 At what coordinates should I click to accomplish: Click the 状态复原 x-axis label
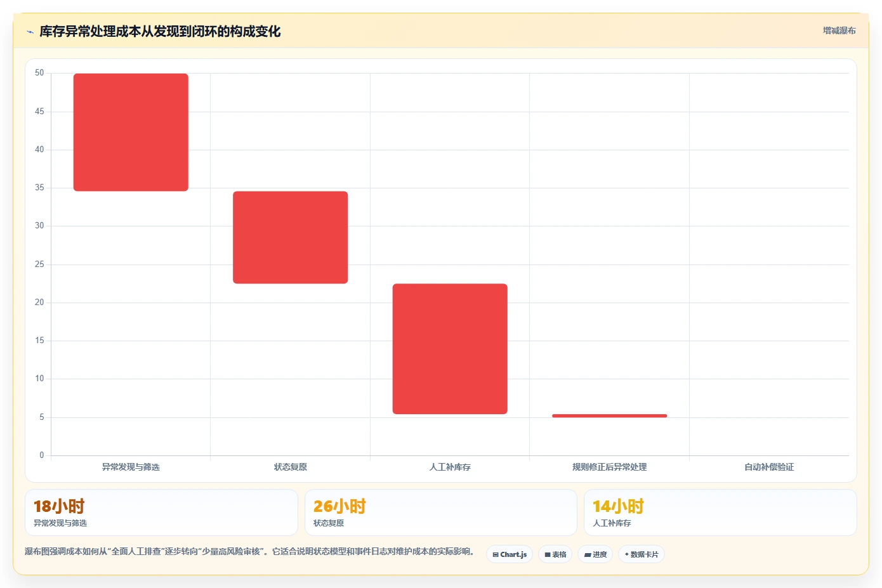(291, 467)
